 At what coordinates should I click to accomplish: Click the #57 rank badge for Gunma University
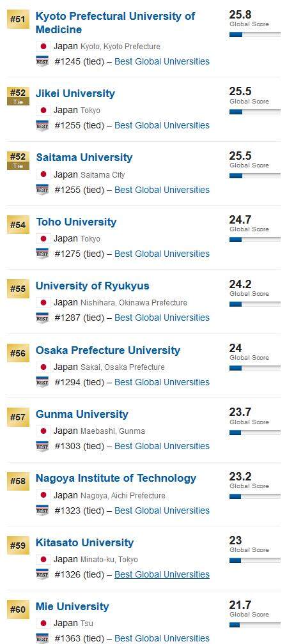(x=18, y=417)
